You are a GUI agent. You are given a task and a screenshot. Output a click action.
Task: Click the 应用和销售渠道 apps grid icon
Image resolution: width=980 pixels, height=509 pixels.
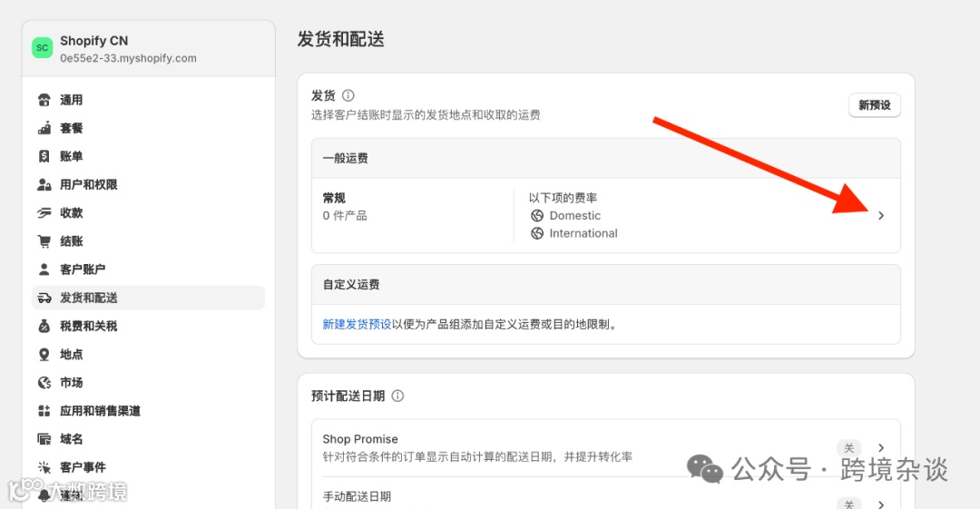point(44,411)
